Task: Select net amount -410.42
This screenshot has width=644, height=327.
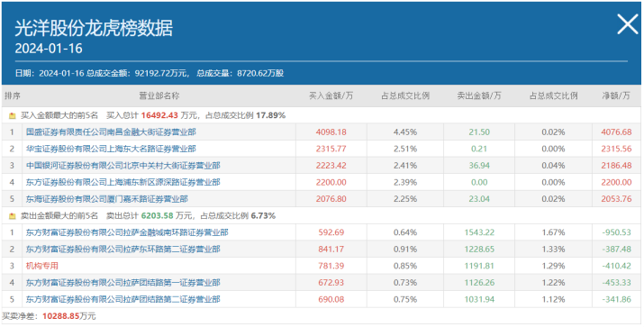Action: click(x=616, y=266)
